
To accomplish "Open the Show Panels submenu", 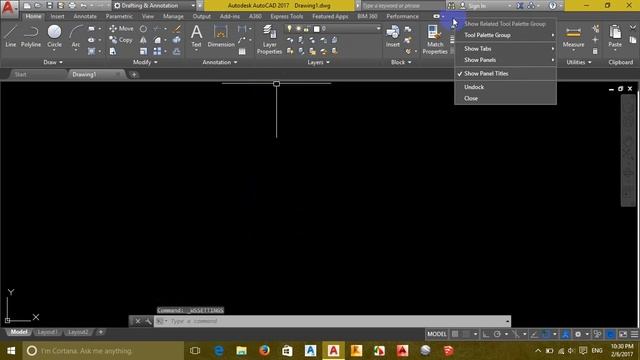I will [505, 60].
